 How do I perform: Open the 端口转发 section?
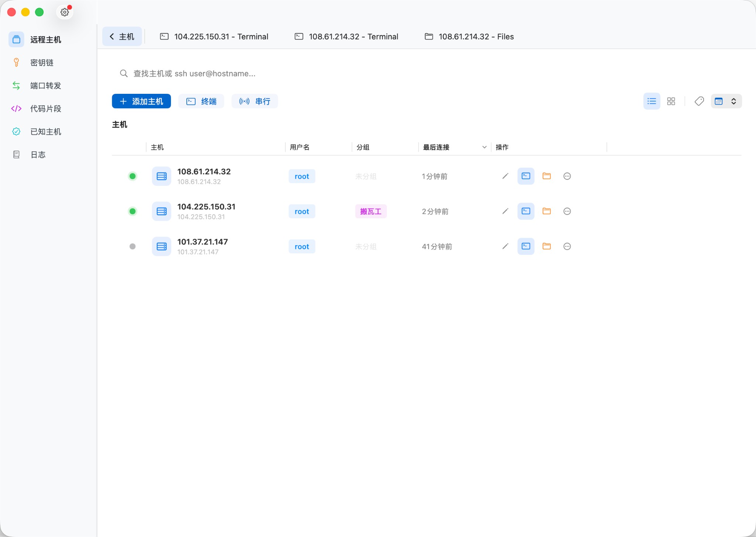point(47,85)
